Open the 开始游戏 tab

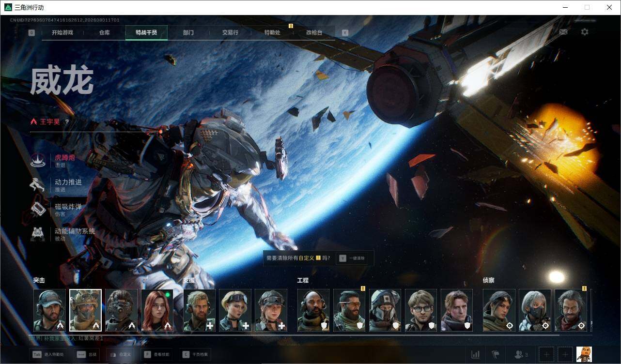(62, 32)
